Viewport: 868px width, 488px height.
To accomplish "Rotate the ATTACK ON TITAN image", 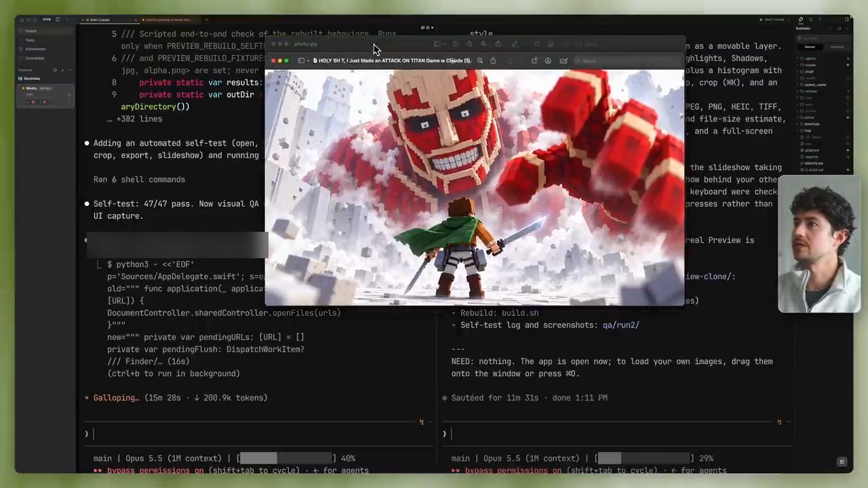I will [x=534, y=60].
